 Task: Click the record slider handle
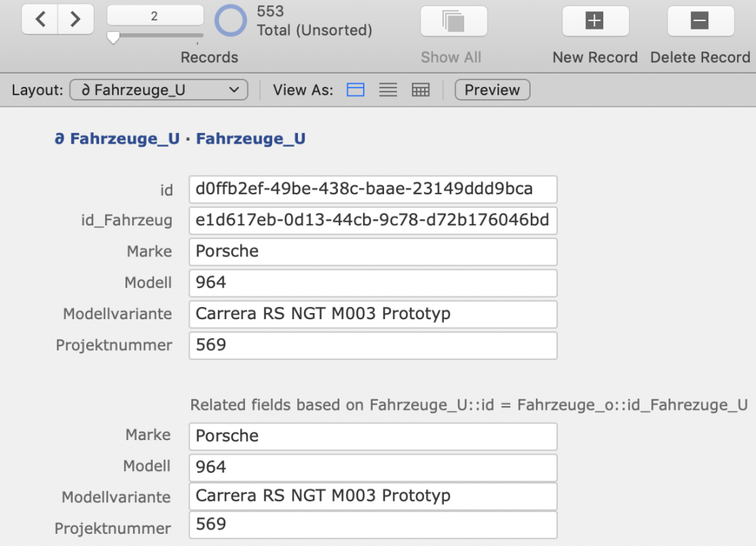tap(113, 38)
